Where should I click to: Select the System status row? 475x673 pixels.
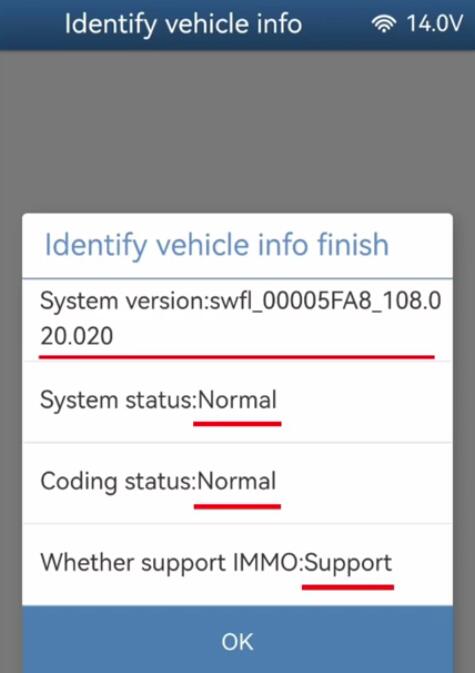(x=237, y=402)
